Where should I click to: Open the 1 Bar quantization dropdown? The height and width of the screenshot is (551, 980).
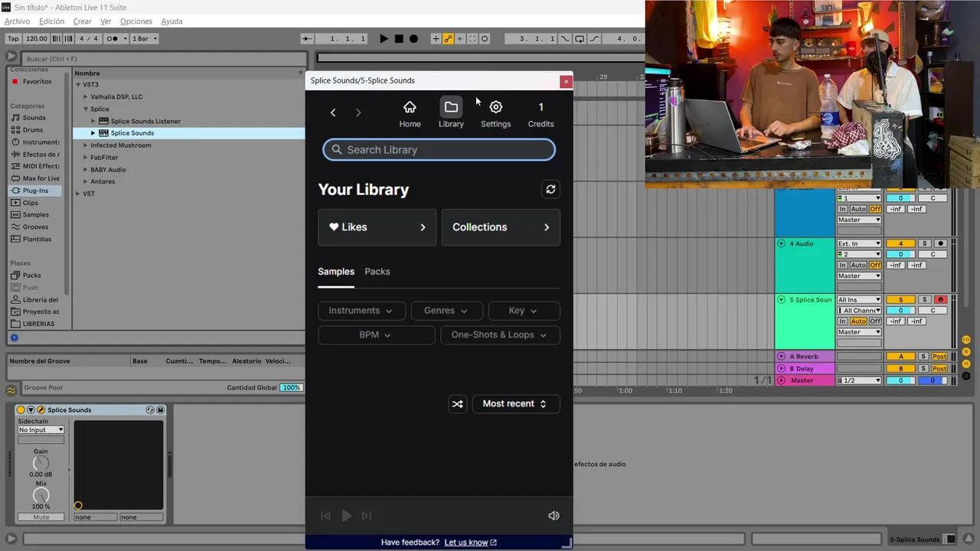[145, 39]
